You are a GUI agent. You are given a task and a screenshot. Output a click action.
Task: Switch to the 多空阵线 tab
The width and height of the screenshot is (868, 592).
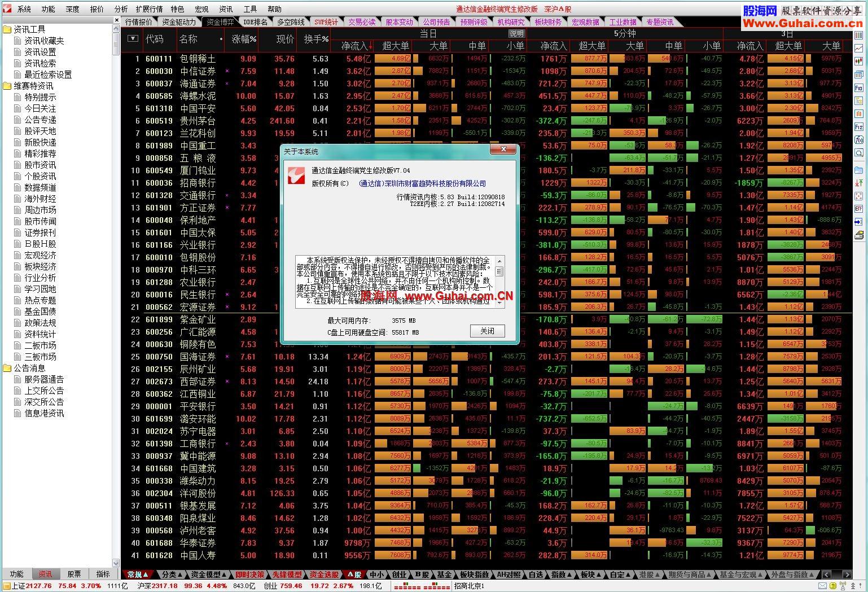pos(291,22)
